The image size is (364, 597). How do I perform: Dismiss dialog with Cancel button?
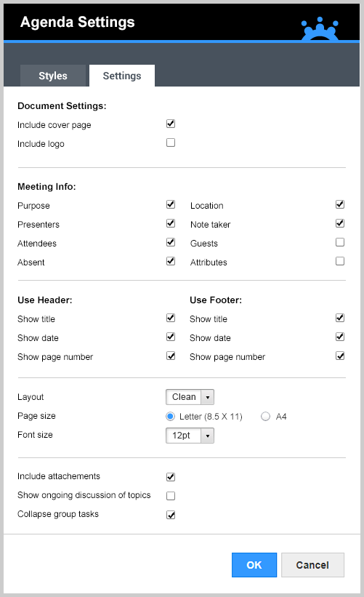click(x=312, y=565)
